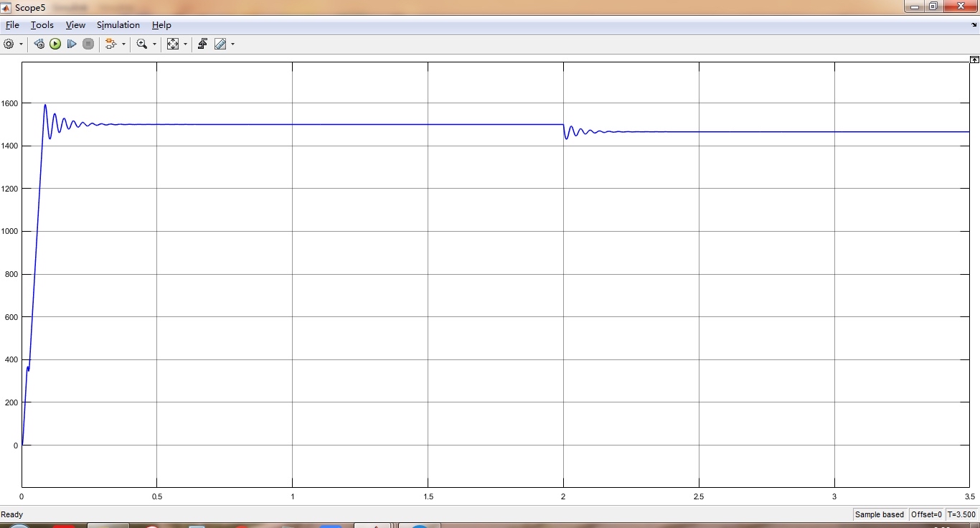980x528 pixels.
Task: Open the Simulation menu
Action: tap(118, 25)
